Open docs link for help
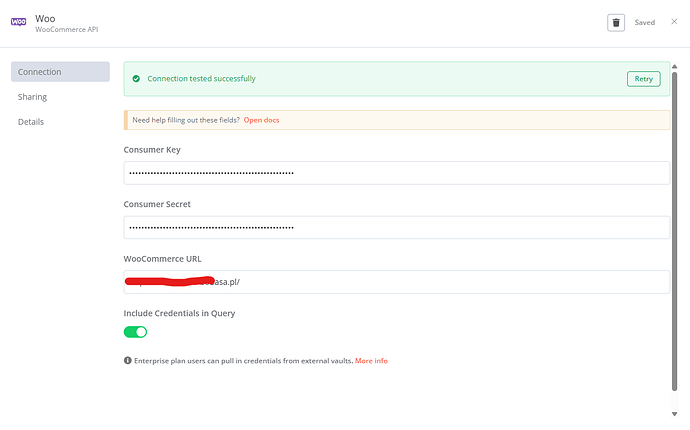The image size is (690, 430). click(261, 120)
